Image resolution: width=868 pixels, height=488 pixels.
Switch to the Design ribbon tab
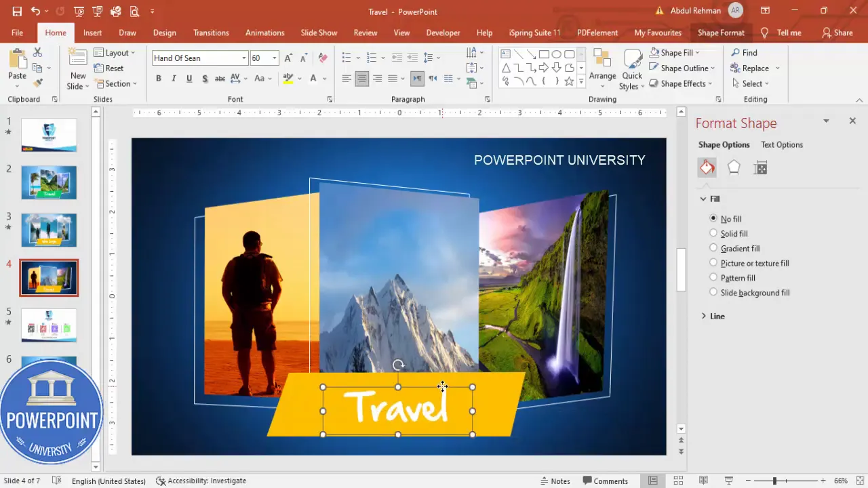tap(165, 33)
